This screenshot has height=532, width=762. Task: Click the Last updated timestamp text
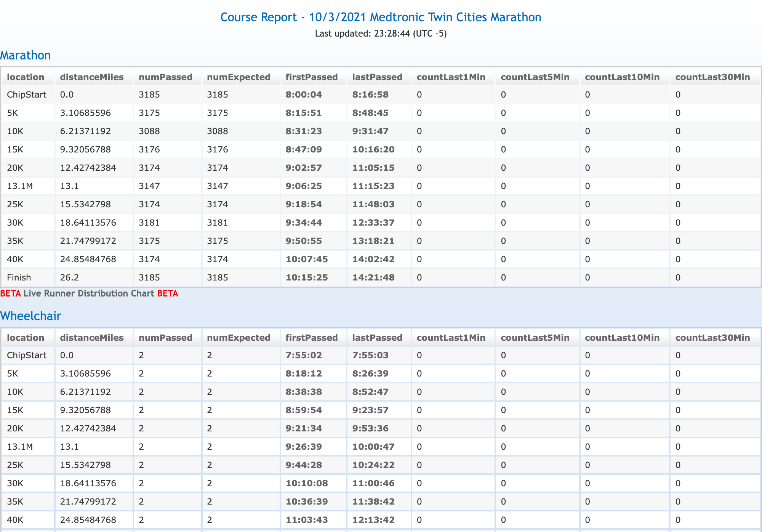tap(380, 33)
